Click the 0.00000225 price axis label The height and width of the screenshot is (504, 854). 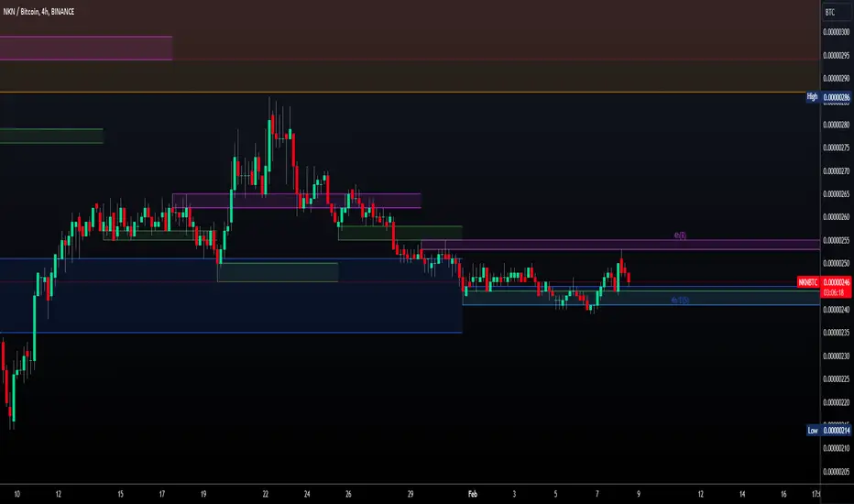click(836, 378)
